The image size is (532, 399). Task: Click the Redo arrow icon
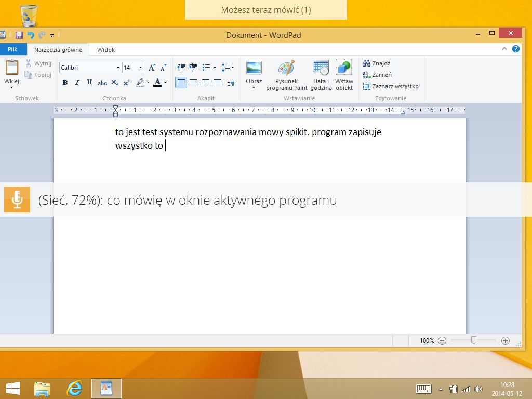tap(42, 35)
